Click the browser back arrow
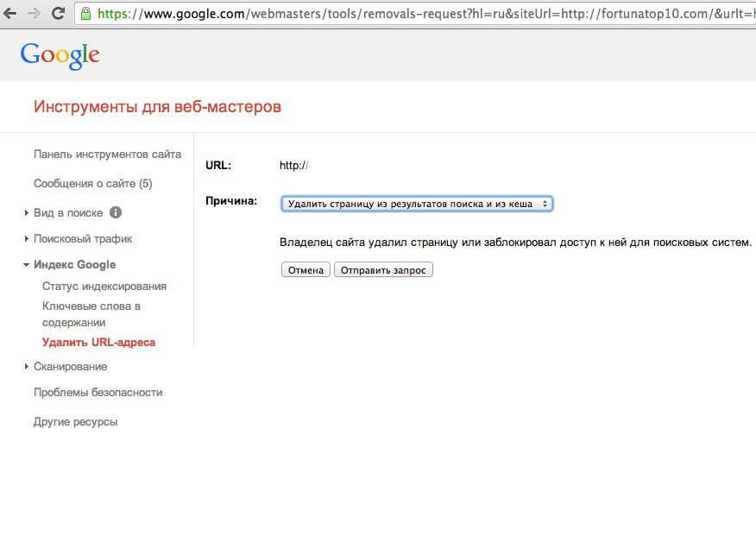756x536 pixels. pyautogui.click(x=9, y=13)
